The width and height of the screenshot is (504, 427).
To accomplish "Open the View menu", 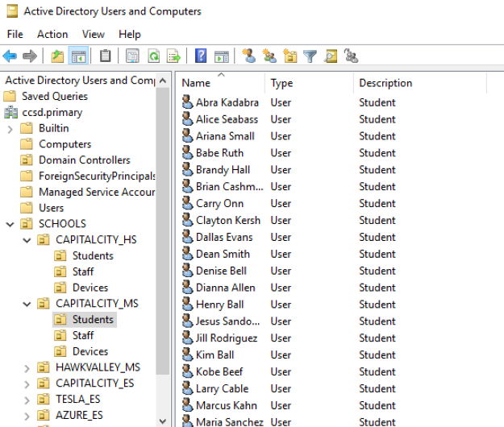I will (x=94, y=34).
